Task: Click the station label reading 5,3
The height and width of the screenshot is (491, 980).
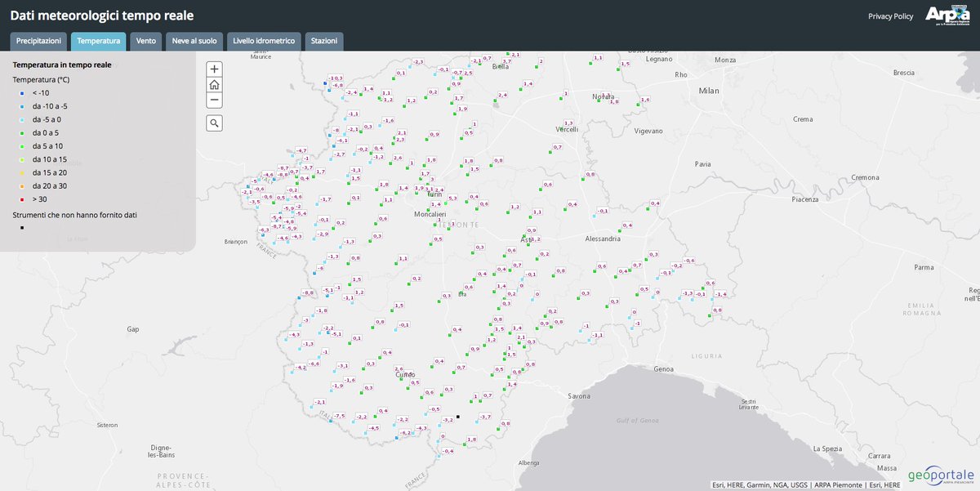Action: point(452,198)
